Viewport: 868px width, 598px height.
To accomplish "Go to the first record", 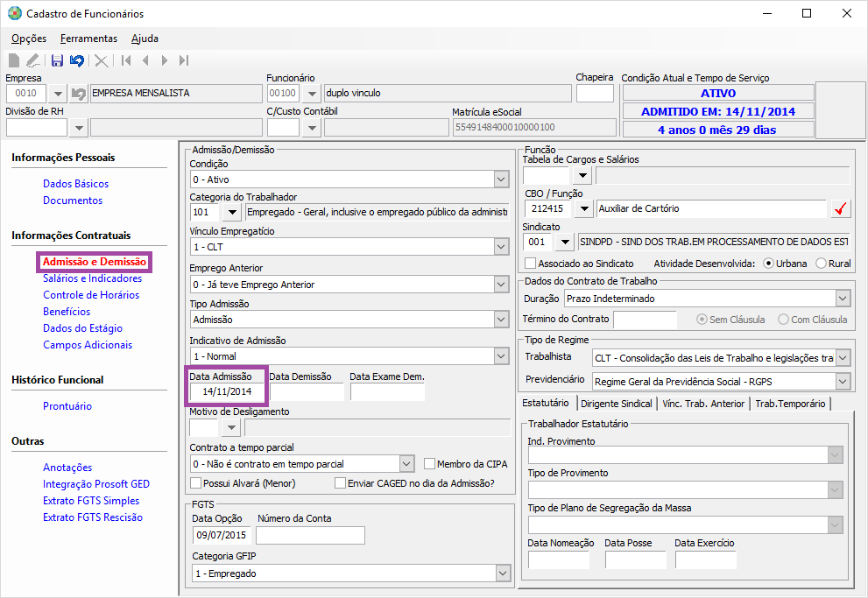I will click(x=126, y=60).
